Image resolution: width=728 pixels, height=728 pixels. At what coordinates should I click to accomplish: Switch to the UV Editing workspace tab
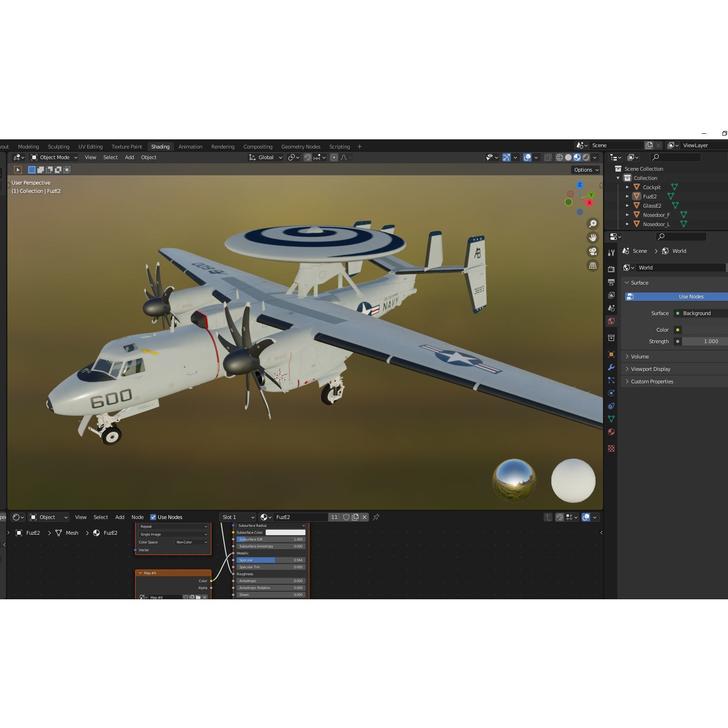pos(90,147)
